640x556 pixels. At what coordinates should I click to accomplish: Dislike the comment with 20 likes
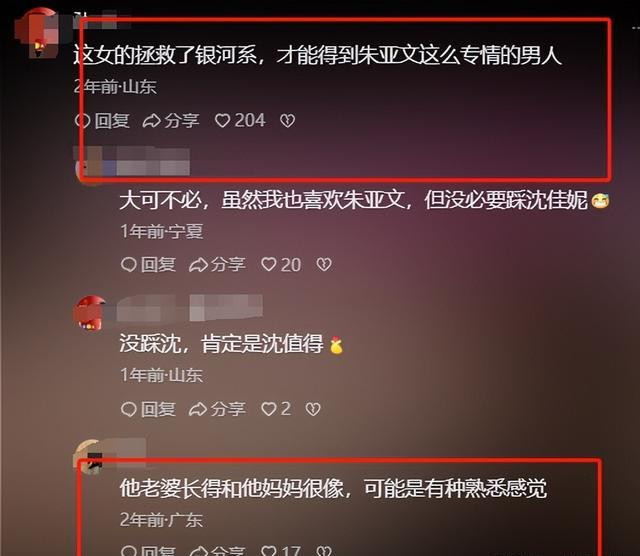tap(324, 264)
